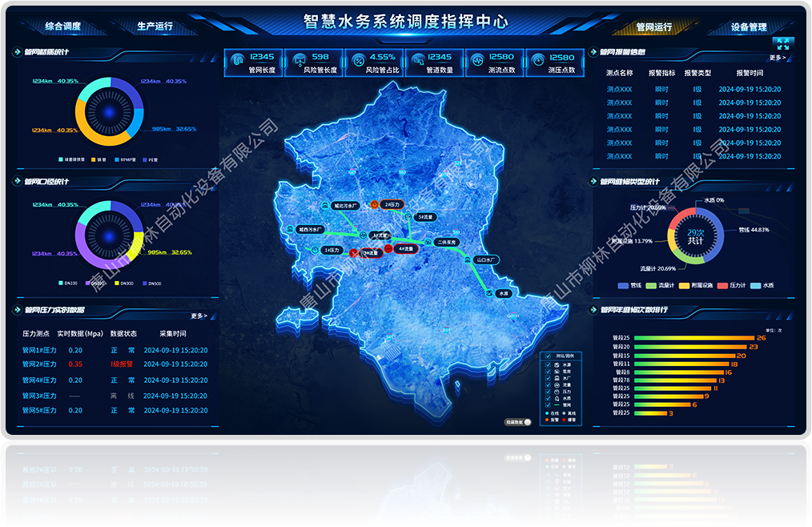Uncheck the 管网 layer checkbox in legend
The height and width of the screenshot is (527, 812).
pos(547,405)
